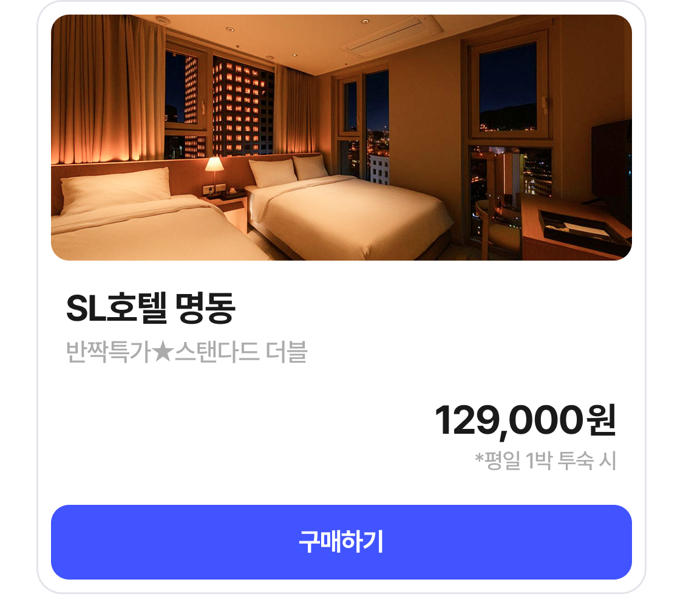Image resolution: width=683 pixels, height=616 pixels.
Task: Click the upper right window with mountain view
Action: 508,86
